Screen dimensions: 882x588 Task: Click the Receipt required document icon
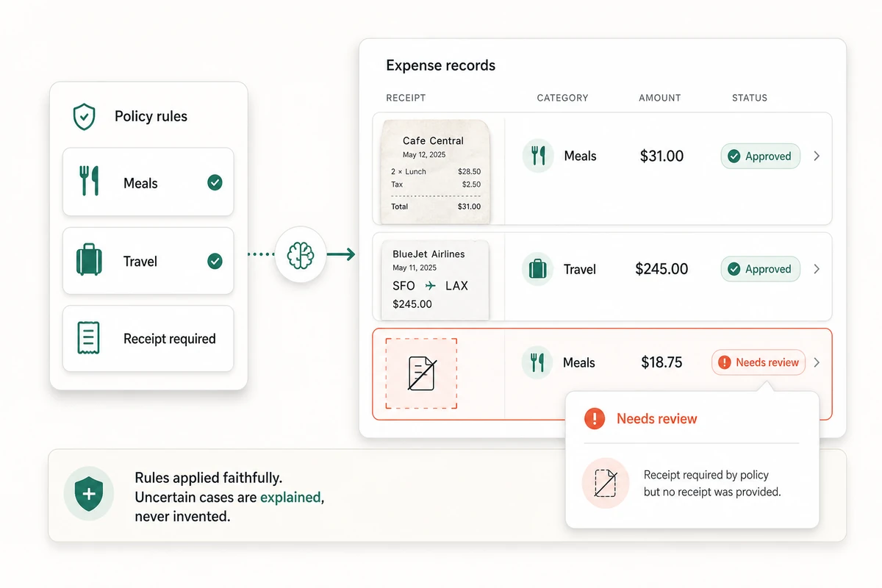[x=88, y=338]
